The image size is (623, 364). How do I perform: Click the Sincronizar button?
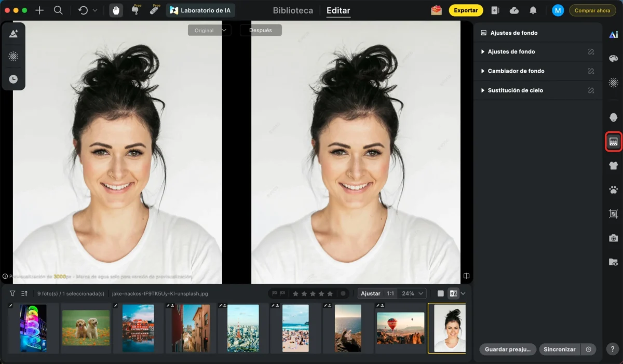559,349
